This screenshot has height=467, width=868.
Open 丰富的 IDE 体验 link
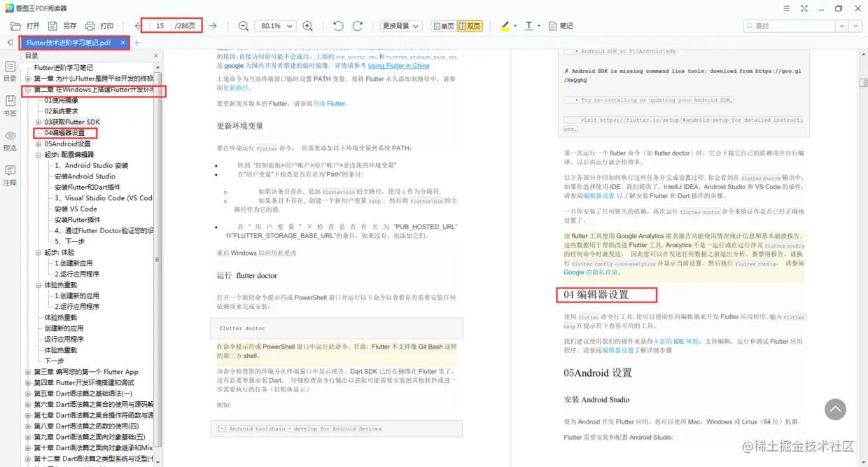[x=676, y=342]
